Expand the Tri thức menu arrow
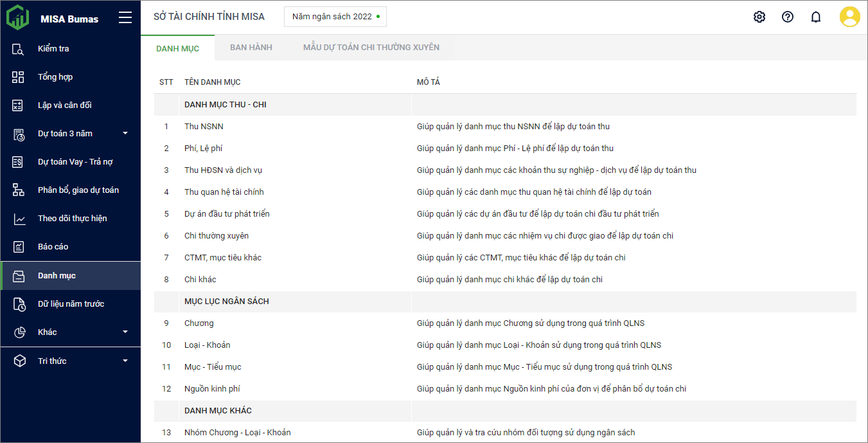This screenshot has height=443, width=868. 125,361
